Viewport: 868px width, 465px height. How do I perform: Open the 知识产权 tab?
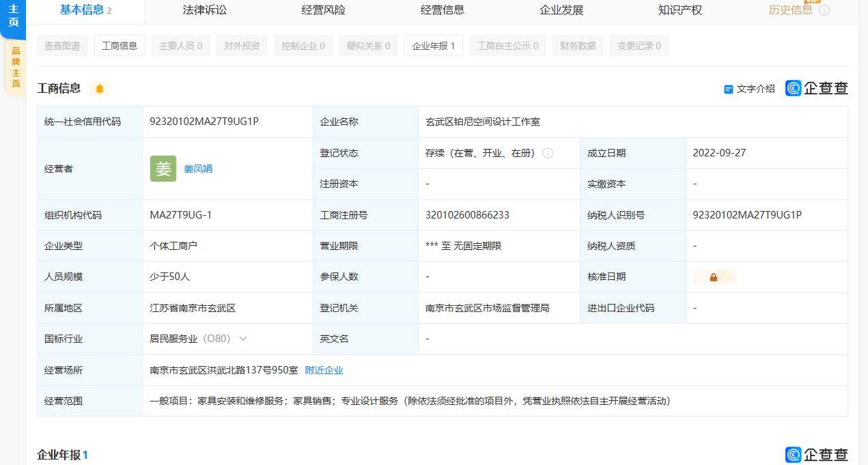pyautogui.click(x=680, y=10)
